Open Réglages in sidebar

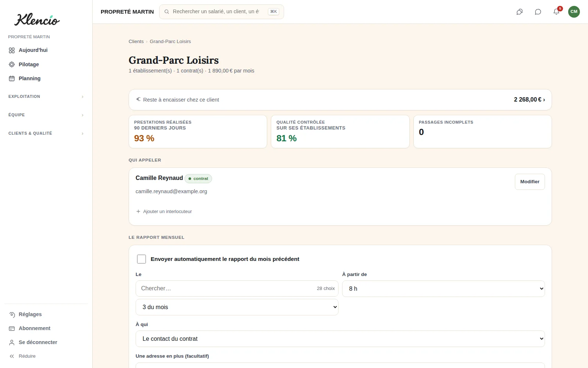point(46,315)
